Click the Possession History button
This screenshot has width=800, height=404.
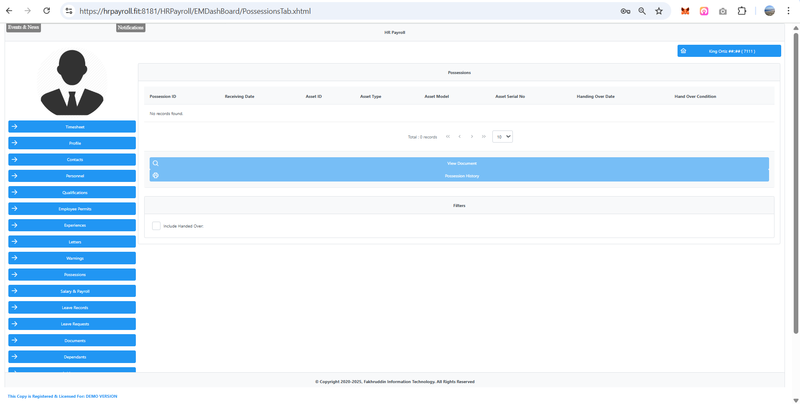click(459, 175)
